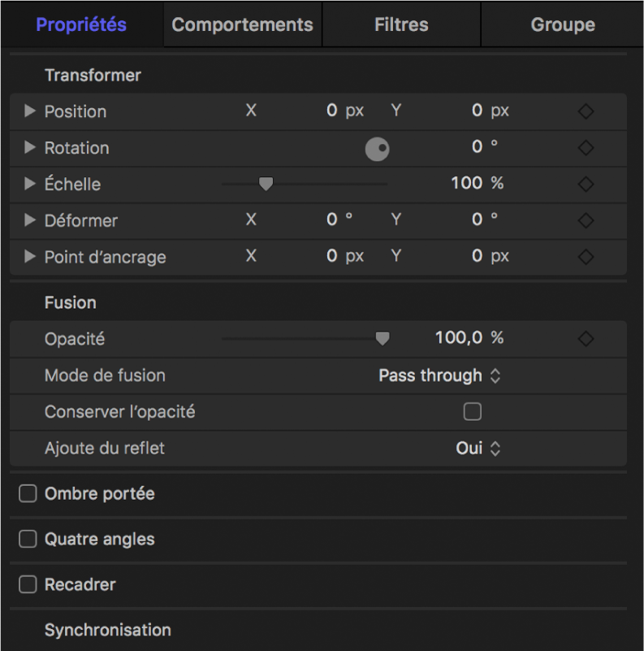
Task: Check the Recadrer checkbox
Action: (x=28, y=584)
